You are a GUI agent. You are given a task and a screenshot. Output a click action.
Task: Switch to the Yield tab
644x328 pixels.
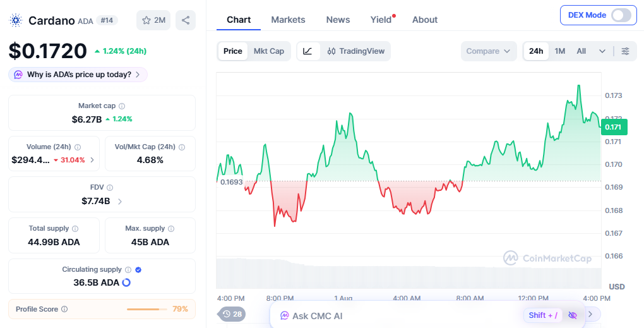[381, 20]
